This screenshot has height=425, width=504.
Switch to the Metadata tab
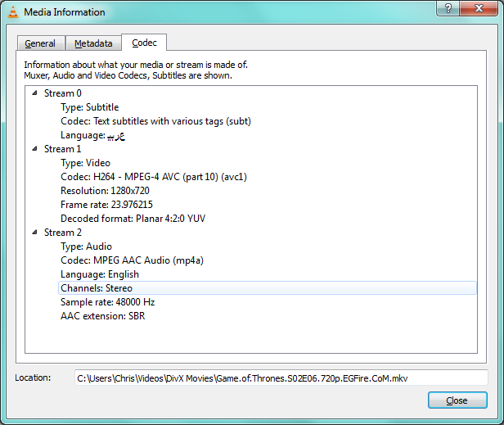point(93,43)
